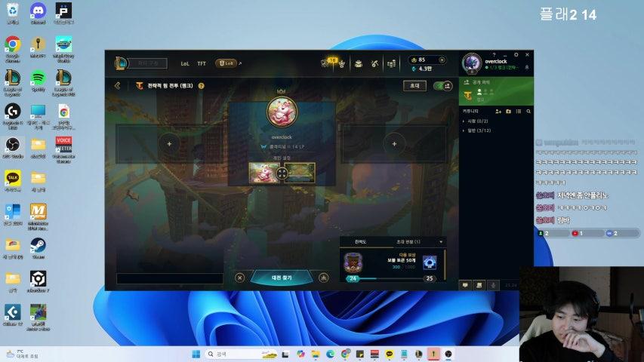Click the 대전 찾기 find match button
Viewport: 644px width, 362px height.
coord(282,278)
